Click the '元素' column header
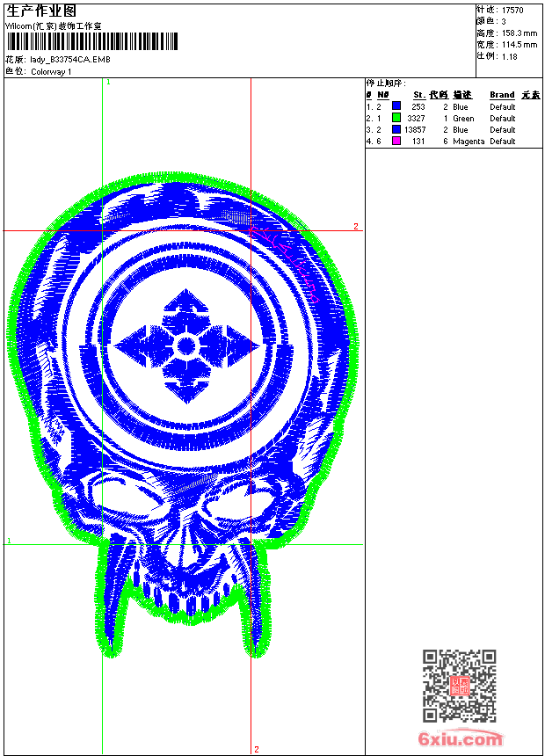This screenshot has width=545, height=756. (531, 95)
